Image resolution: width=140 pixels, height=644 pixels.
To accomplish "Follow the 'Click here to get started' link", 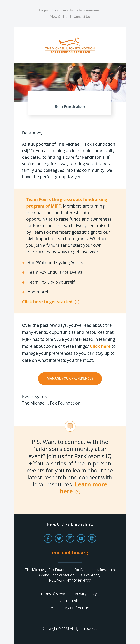I will 47,302.
